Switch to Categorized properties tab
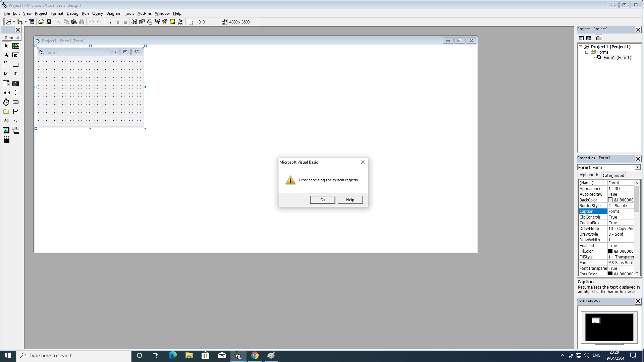The width and height of the screenshot is (644, 362). click(613, 175)
